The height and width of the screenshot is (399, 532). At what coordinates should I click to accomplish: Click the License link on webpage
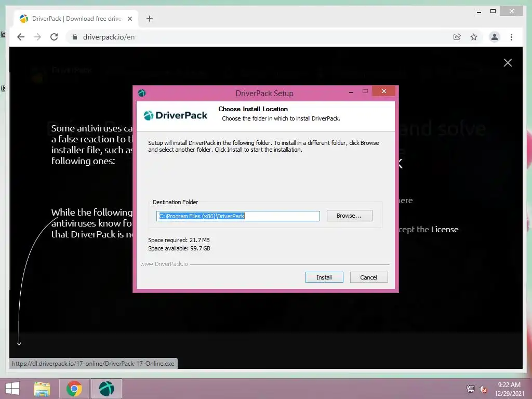click(x=445, y=229)
